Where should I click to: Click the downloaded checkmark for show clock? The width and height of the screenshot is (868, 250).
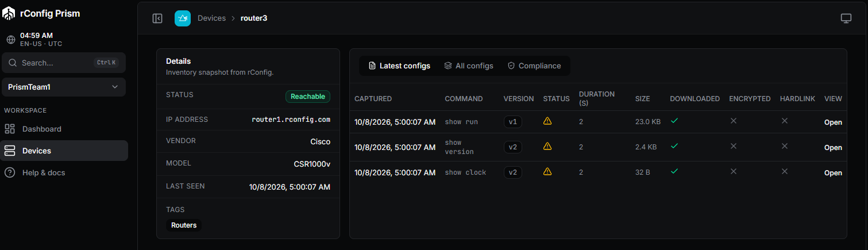pos(674,172)
